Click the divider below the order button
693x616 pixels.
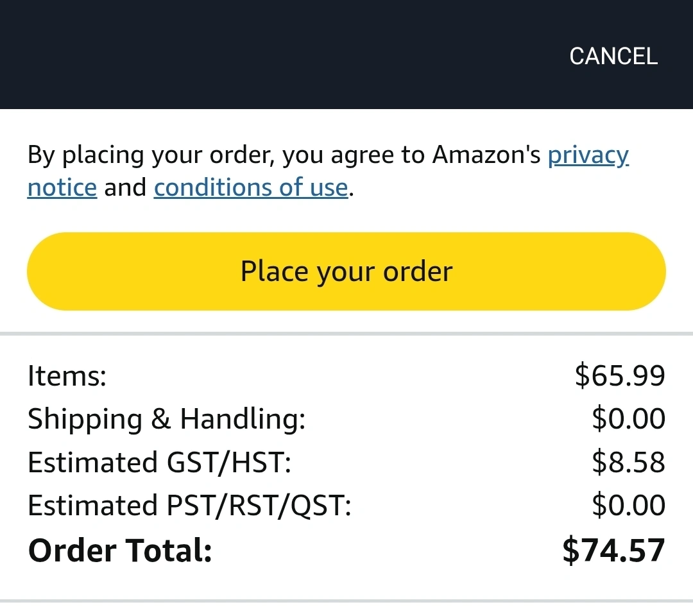(x=346, y=334)
